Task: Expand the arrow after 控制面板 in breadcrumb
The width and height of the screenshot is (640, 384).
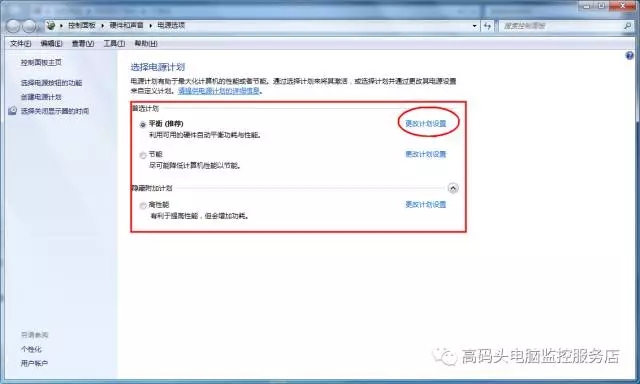Action: click(x=102, y=25)
